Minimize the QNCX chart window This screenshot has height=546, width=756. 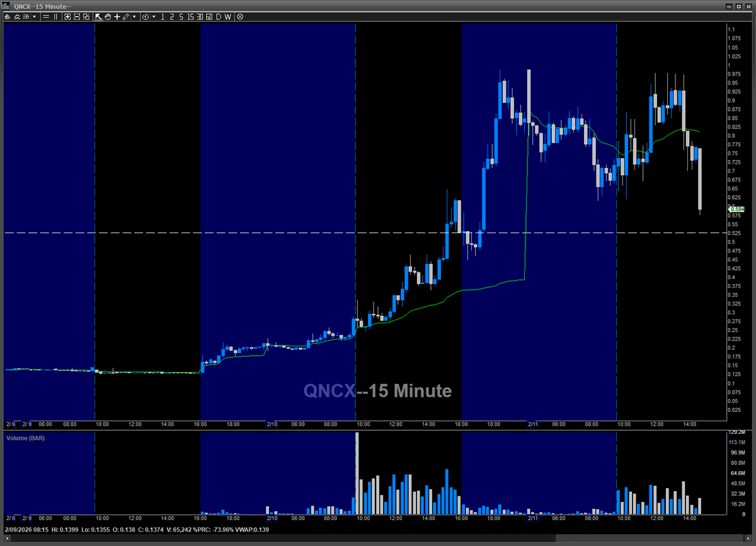point(730,6)
